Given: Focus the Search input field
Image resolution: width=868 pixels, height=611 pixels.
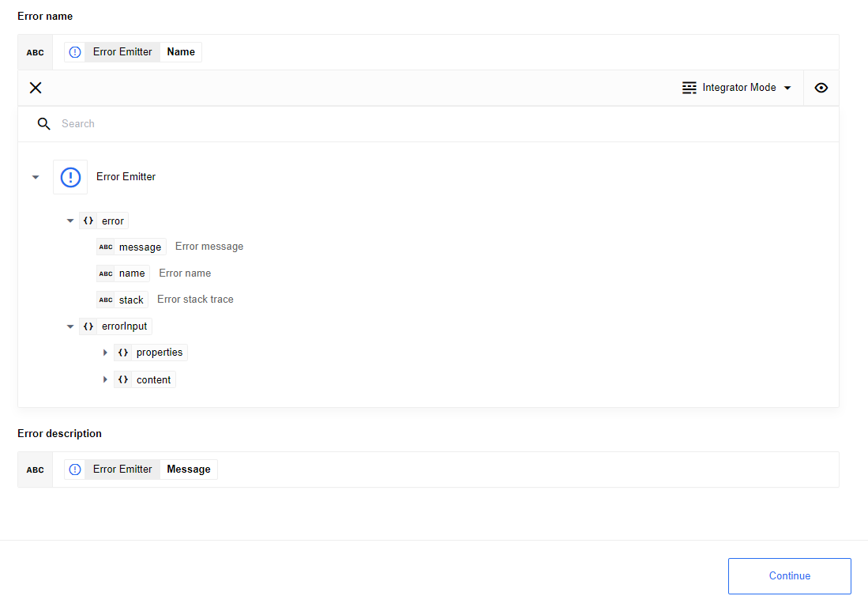Looking at the screenshot, I should click(x=428, y=123).
